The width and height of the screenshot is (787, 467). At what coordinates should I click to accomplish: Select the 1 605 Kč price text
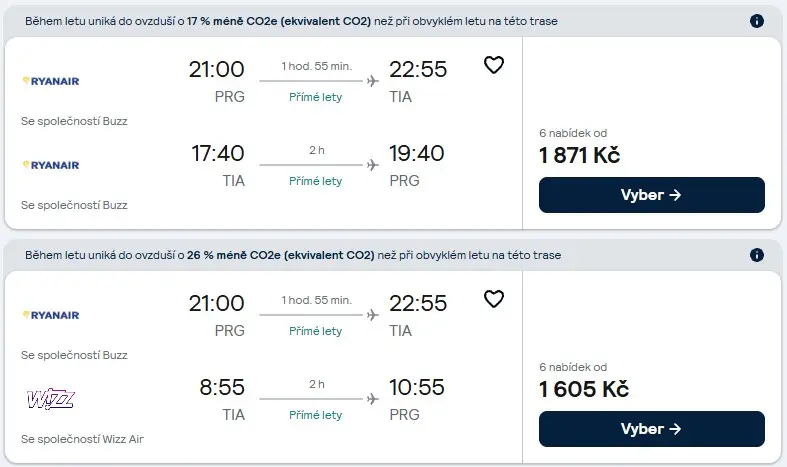(x=584, y=389)
